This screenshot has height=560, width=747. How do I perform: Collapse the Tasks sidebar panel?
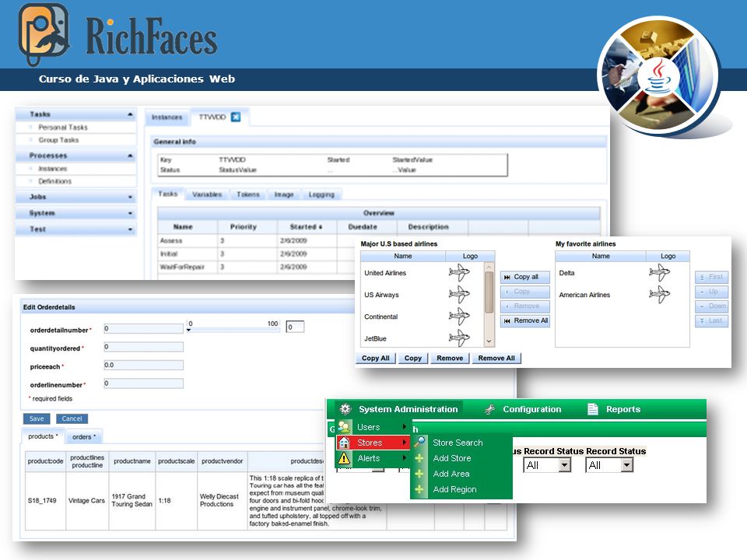(130, 114)
